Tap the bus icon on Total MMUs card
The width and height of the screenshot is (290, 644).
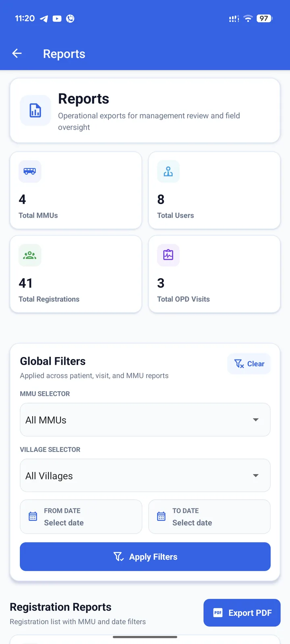coord(30,171)
